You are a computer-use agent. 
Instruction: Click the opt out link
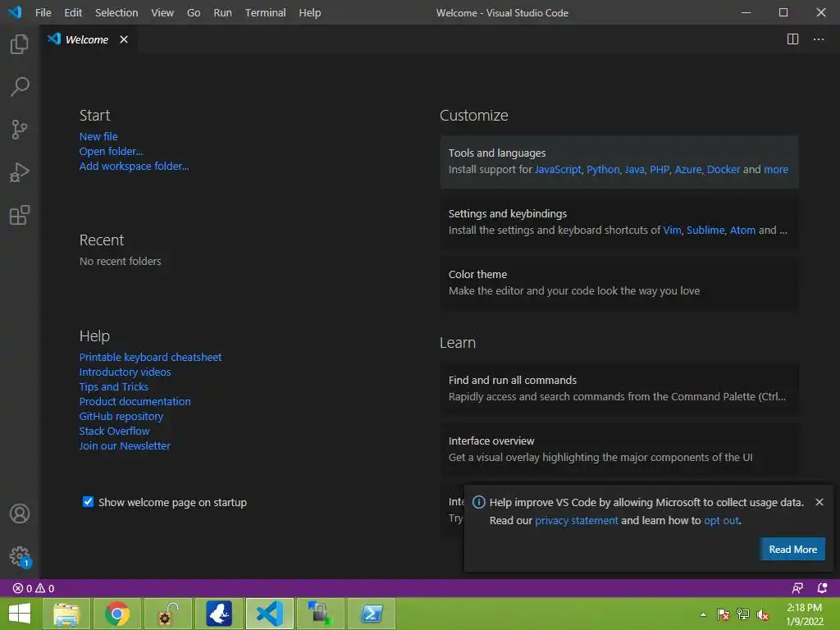point(721,520)
